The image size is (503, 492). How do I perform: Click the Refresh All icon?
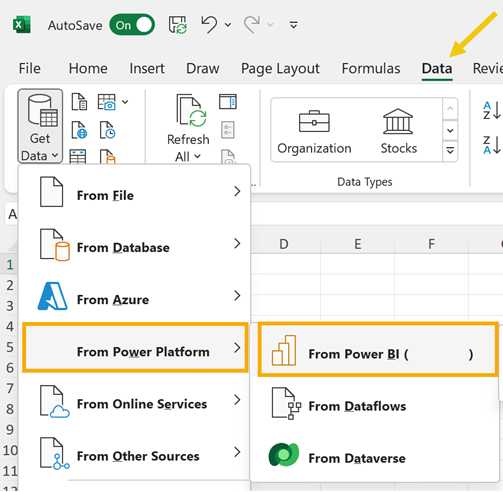coord(191,110)
